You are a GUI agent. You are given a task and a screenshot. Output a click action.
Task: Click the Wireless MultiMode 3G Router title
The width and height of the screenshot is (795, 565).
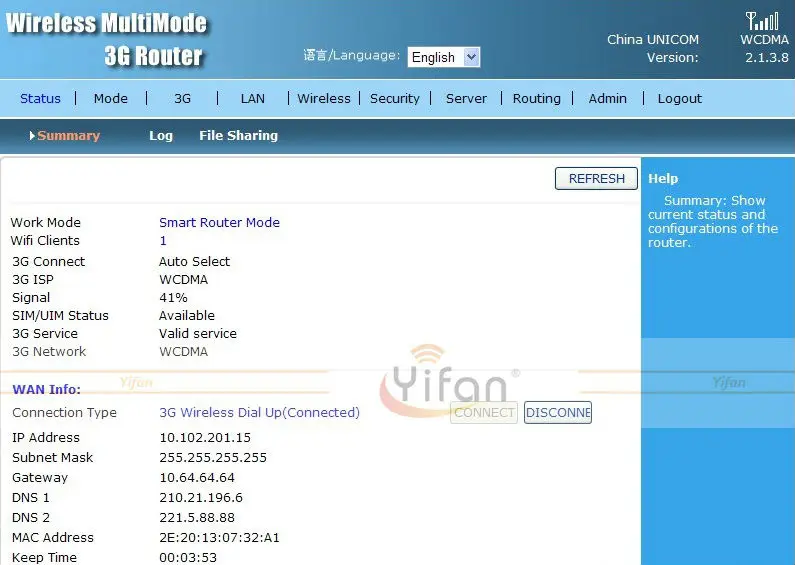(x=106, y=40)
